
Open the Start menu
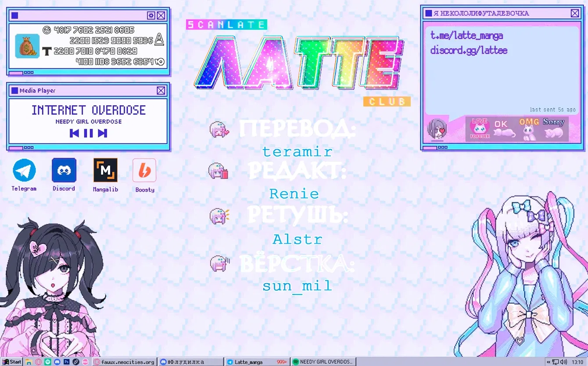[11, 362]
